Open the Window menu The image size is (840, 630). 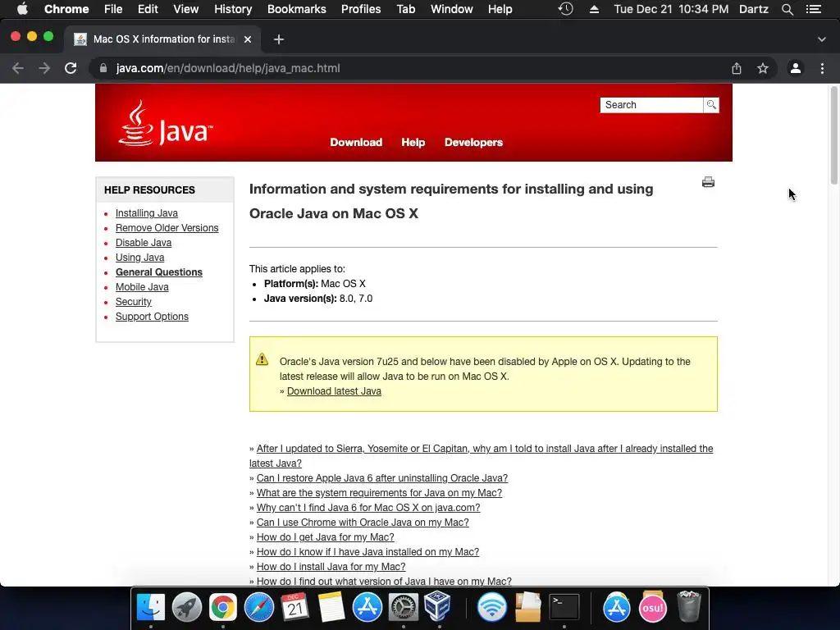click(x=452, y=9)
